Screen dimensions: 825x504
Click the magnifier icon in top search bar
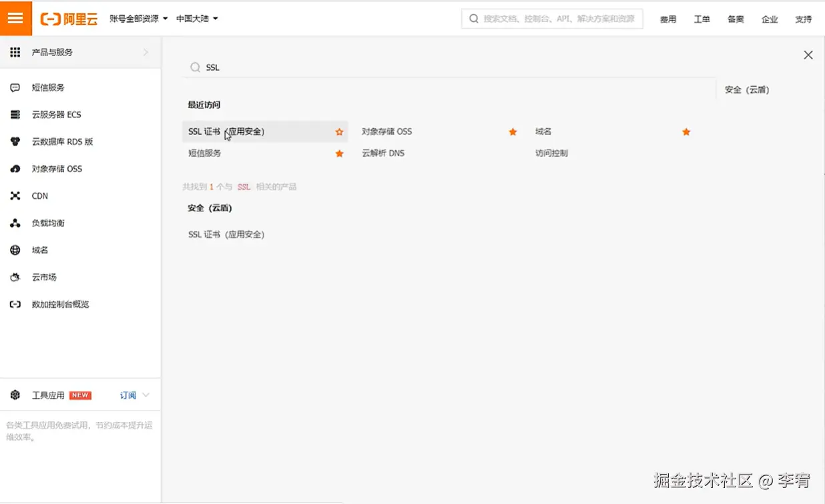[474, 19]
